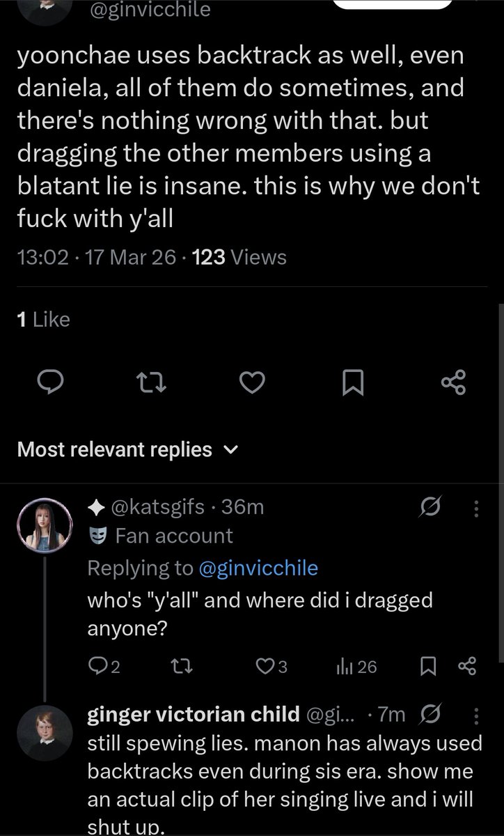Screen dimensions: 504x836
Task: Open @katsgifs profile picture
Action: 47,522
